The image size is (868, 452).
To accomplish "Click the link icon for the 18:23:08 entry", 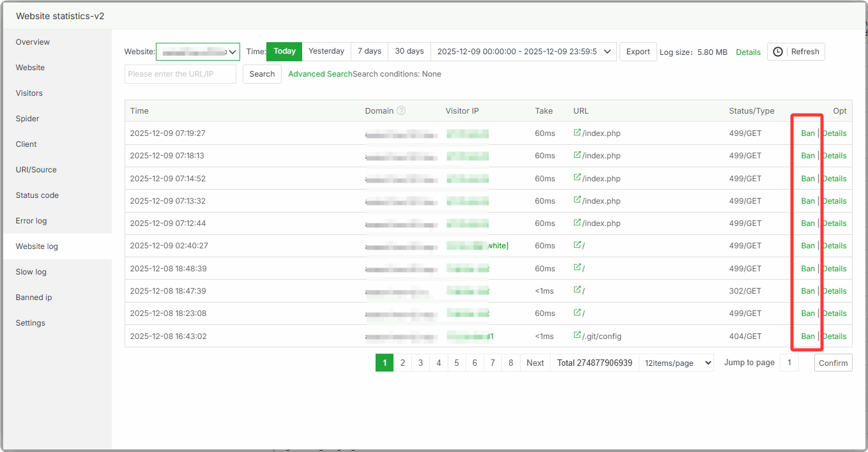I will pos(577,313).
